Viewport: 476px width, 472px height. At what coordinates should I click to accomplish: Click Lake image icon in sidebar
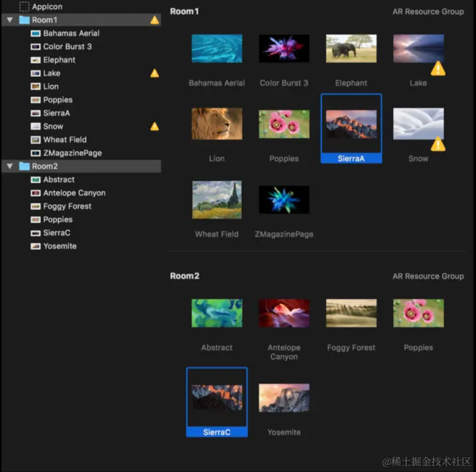pos(36,73)
